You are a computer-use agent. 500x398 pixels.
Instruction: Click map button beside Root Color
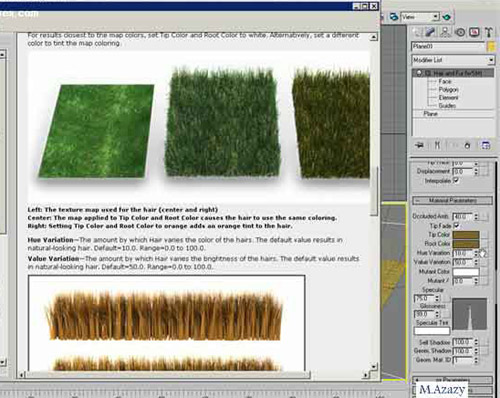[484, 244]
